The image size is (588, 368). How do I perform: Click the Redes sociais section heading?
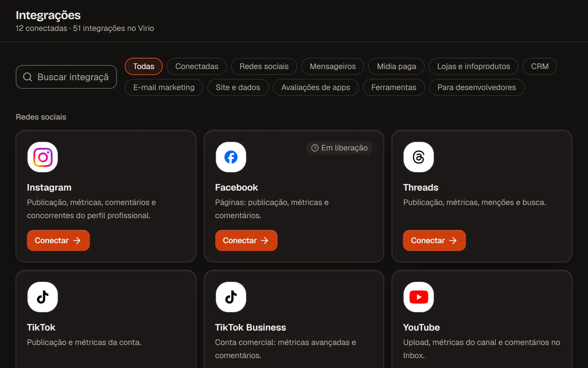coord(41,117)
